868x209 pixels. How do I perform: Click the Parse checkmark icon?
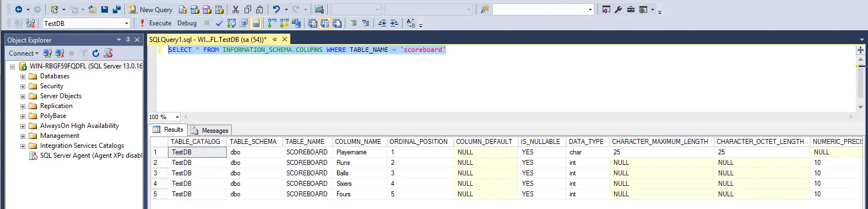219,23
